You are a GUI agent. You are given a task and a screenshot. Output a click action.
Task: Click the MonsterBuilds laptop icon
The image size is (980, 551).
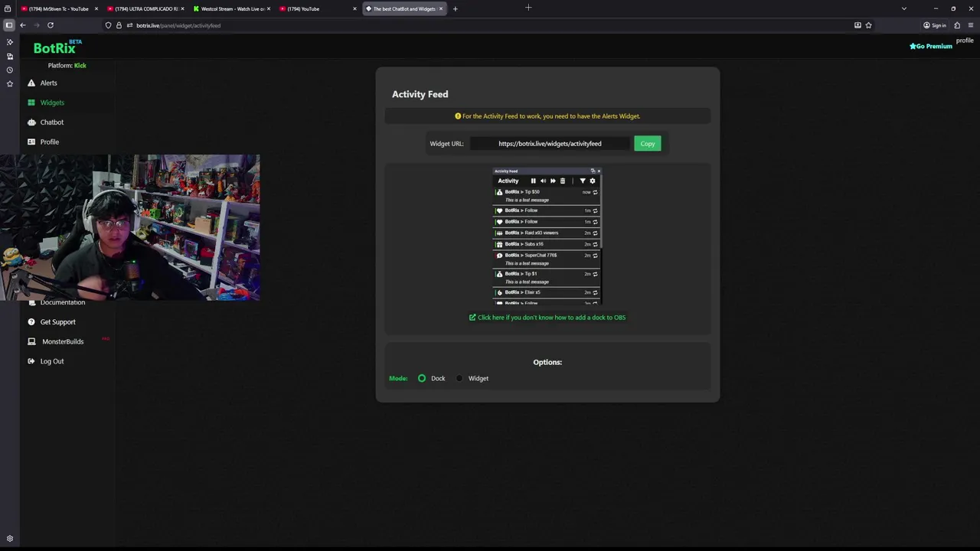click(x=31, y=341)
